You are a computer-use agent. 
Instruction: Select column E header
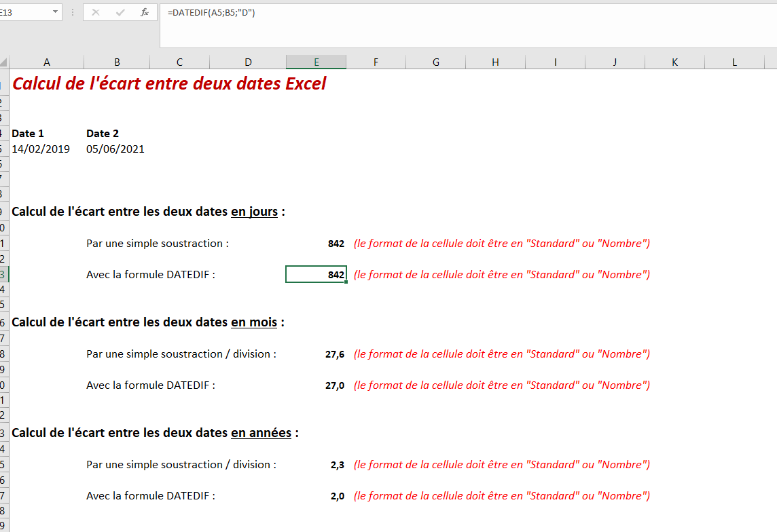click(316, 62)
